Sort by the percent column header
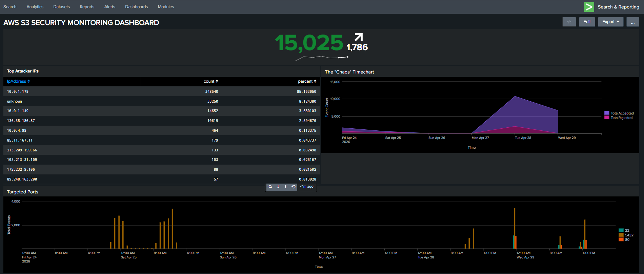Screen dimensions: 644x274 tap(307, 81)
